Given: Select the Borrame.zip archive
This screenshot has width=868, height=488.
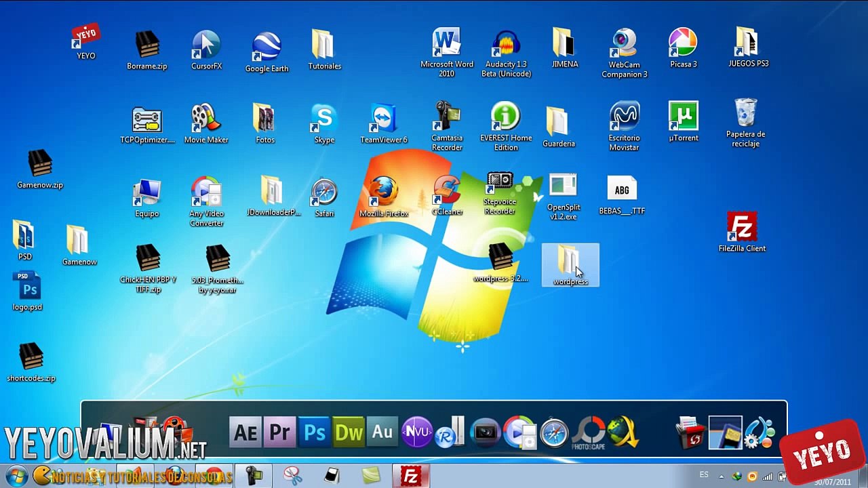Looking at the screenshot, I should tap(147, 49).
